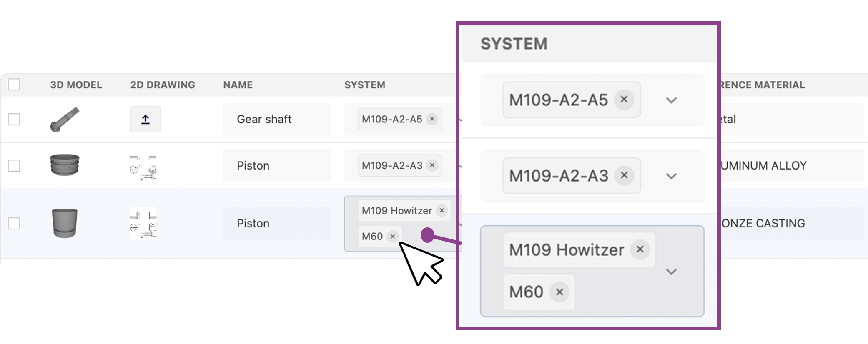Viewport: 868px width, 344px height.
Task: Remove M109-A2-A5 tag in the zoomed panel
Action: [624, 100]
